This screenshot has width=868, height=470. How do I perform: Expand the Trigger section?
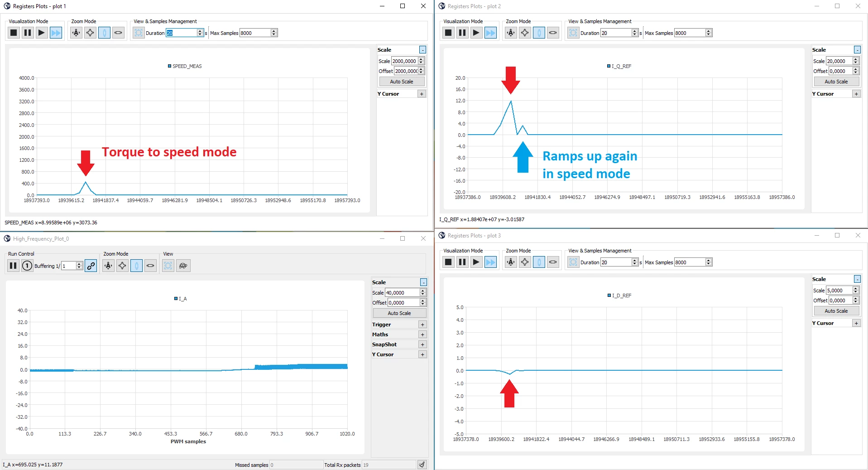(x=422, y=325)
